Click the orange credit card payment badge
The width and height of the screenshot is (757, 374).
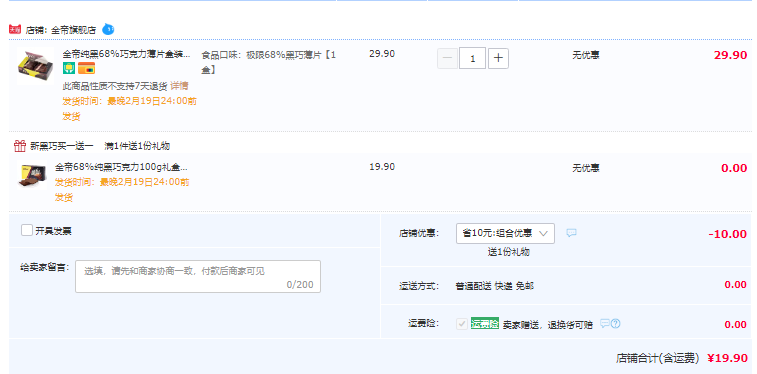(x=86, y=69)
